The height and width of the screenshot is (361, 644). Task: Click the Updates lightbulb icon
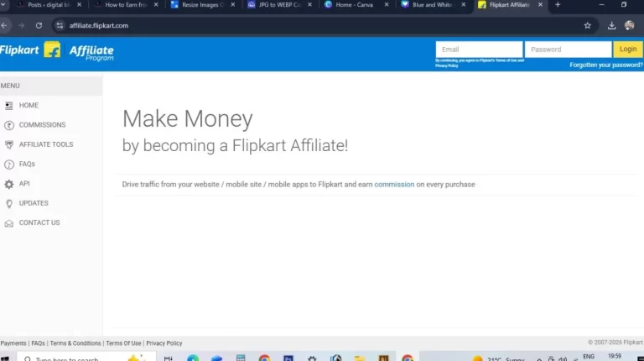tap(9, 203)
